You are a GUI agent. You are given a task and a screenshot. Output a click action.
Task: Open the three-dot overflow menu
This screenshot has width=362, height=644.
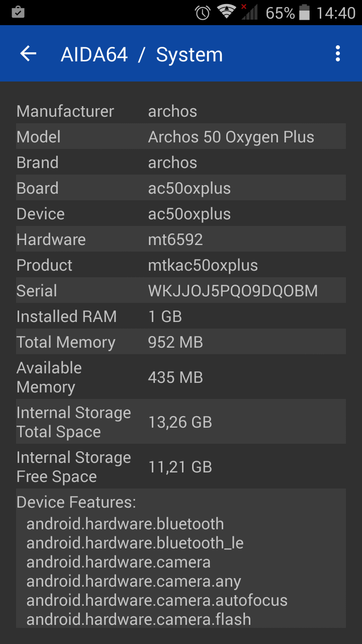(x=338, y=54)
